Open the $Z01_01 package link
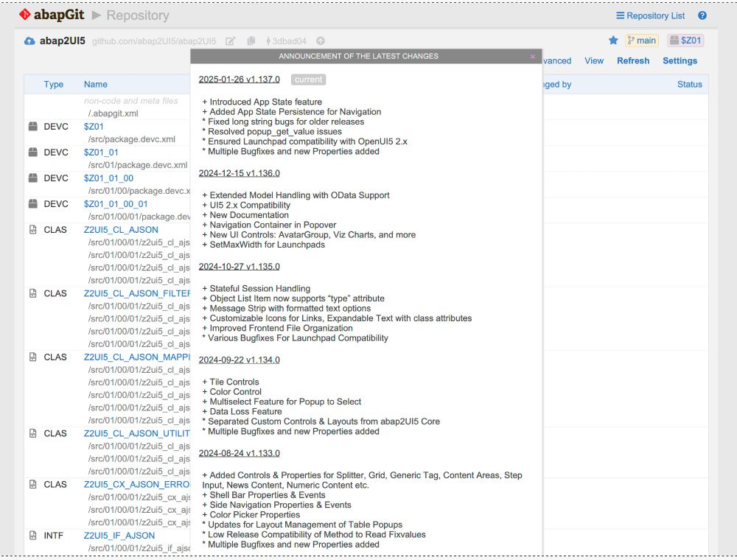Screen dimensions: 737x560 (101, 153)
